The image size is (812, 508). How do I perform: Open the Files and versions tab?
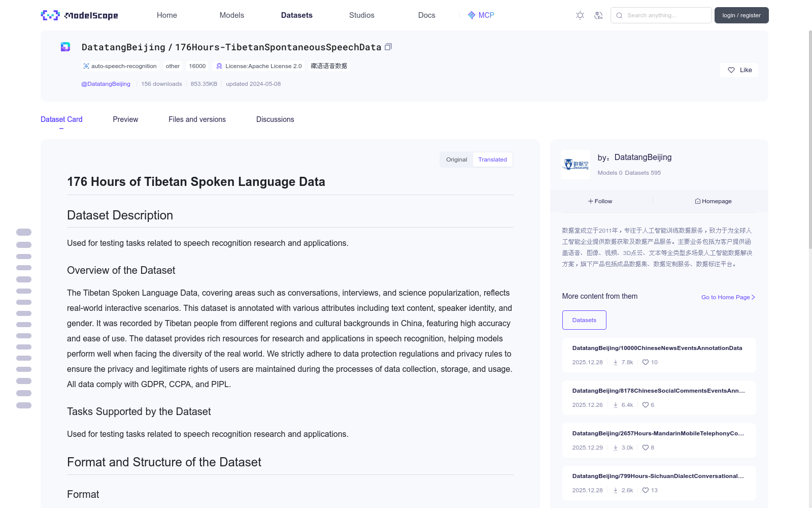(x=197, y=119)
